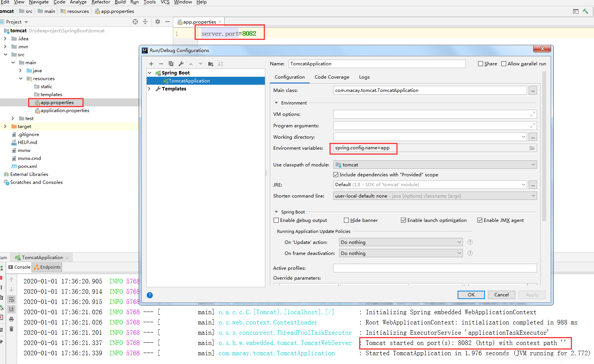The width and height of the screenshot is (594, 364).
Task: Toggle Enable launch optimization checkbox
Action: coord(404,220)
